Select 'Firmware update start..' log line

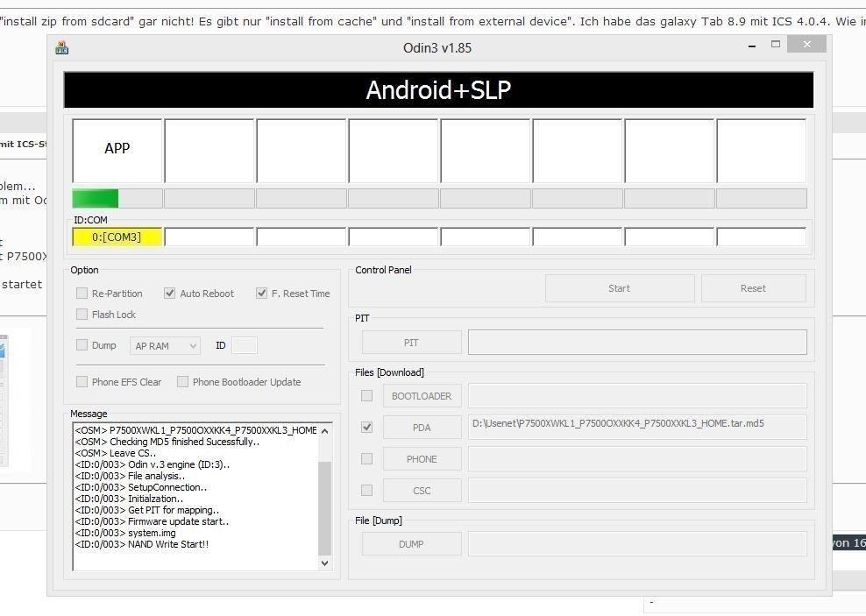tap(152, 521)
